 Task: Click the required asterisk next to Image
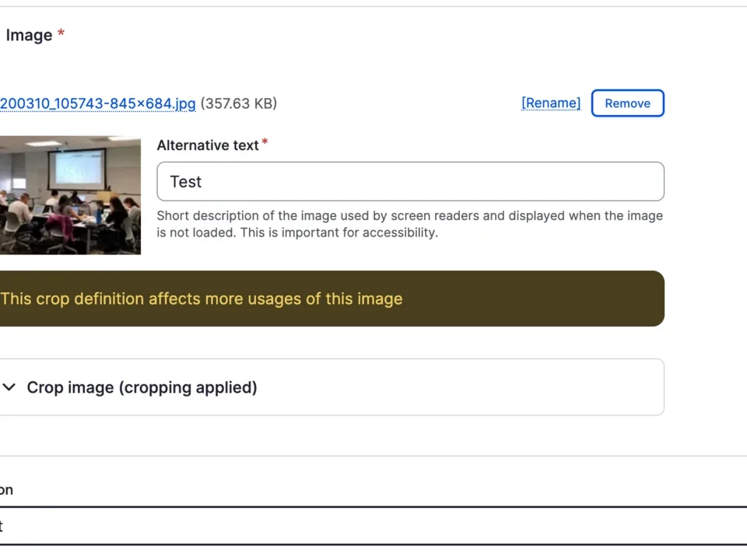(x=61, y=31)
